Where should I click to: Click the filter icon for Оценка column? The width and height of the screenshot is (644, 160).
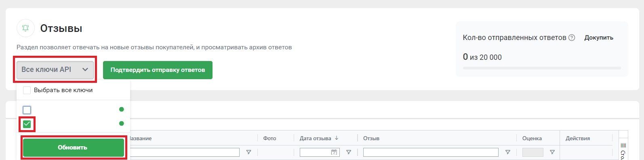[x=552, y=152]
